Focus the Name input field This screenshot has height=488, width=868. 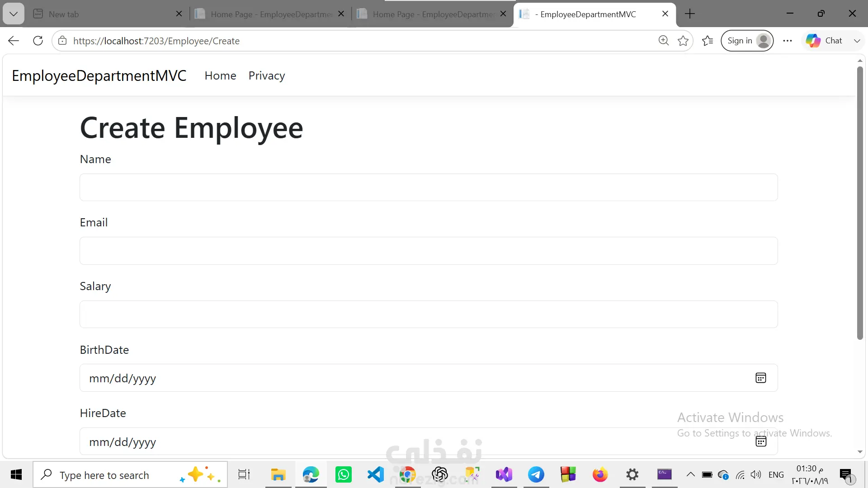click(429, 187)
